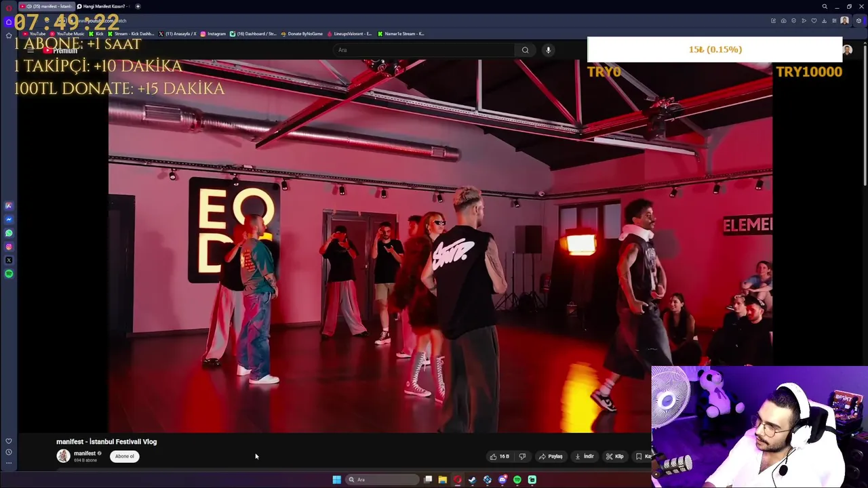
Task: Open sidebar Messenger icon
Action: pyautogui.click(x=9, y=220)
